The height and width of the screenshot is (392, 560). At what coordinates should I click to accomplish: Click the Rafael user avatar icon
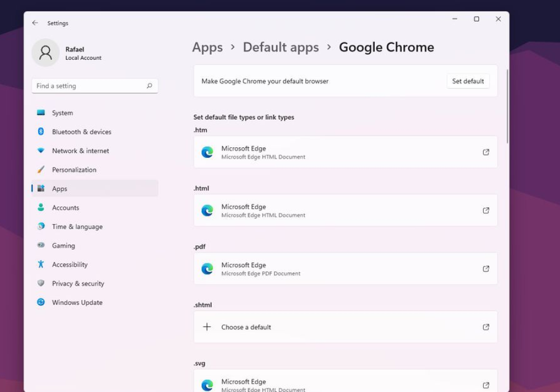tap(45, 53)
